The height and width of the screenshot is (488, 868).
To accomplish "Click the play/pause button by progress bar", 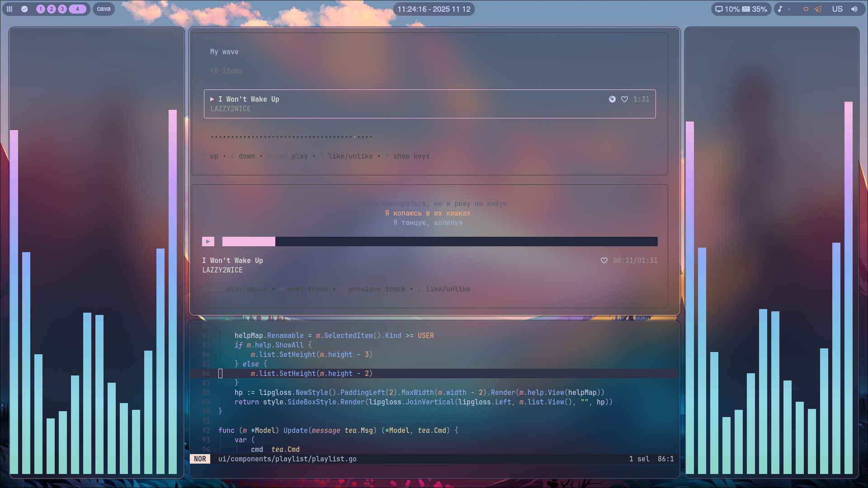I will (x=208, y=241).
